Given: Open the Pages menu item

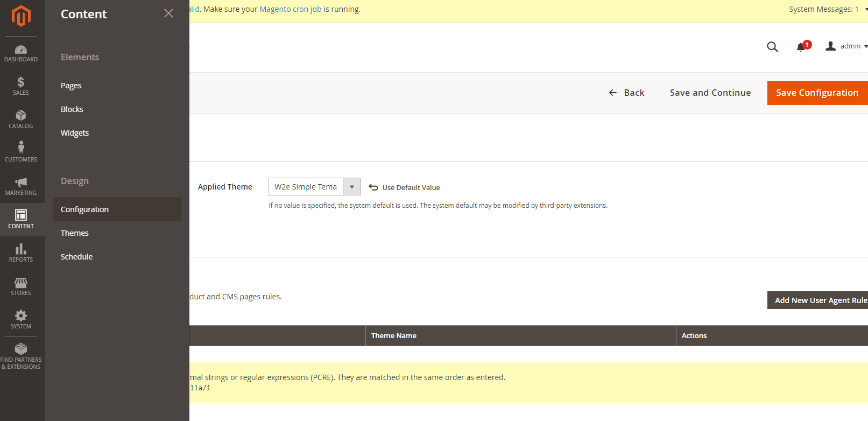Looking at the screenshot, I should click(x=71, y=86).
